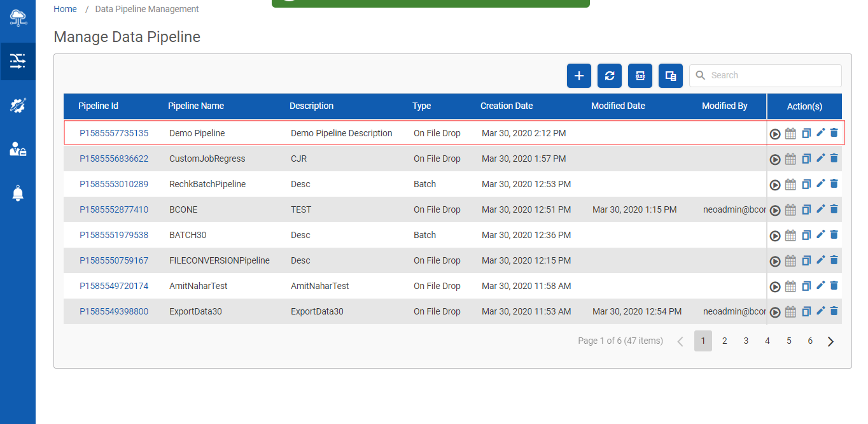
Task: Open pipeline P1585552877410 link
Action: (x=114, y=209)
